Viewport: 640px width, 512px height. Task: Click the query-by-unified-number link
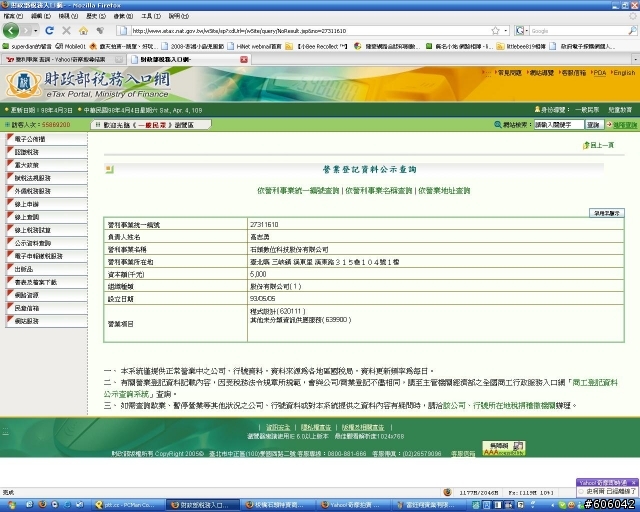[298, 190]
